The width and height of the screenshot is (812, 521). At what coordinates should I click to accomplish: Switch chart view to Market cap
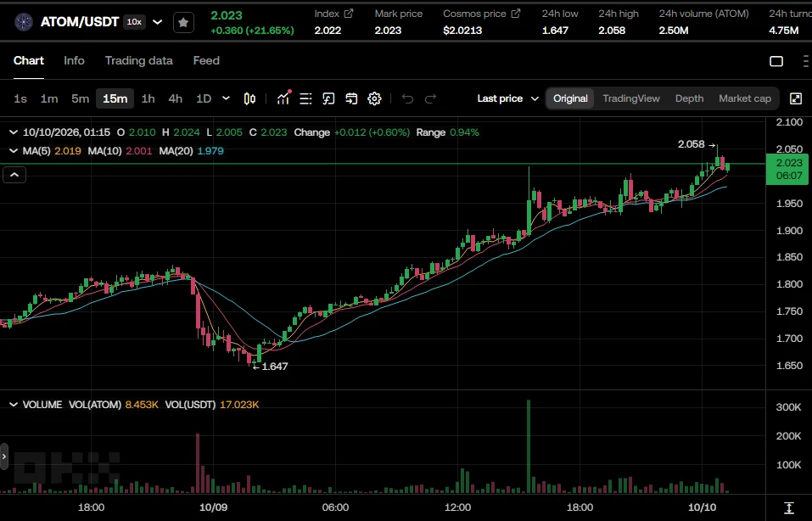point(745,98)
